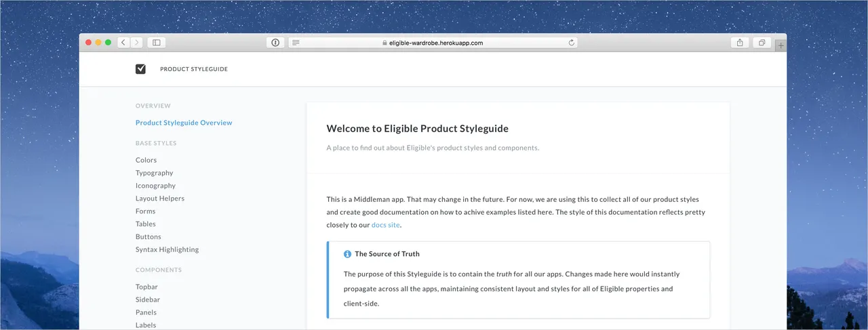Screen dimensions: 868x330
Task: Go forward with Safari's forward arrow
Action: (136, 43)
